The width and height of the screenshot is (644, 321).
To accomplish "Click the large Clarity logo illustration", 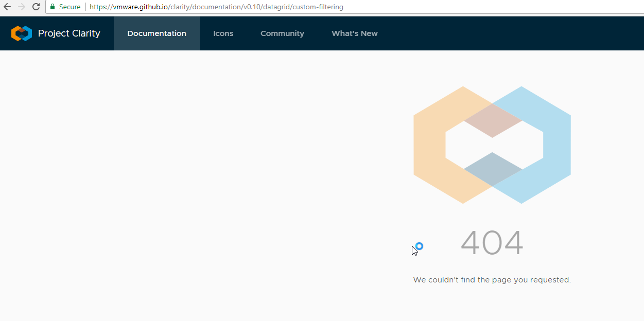I will point(492,145).
